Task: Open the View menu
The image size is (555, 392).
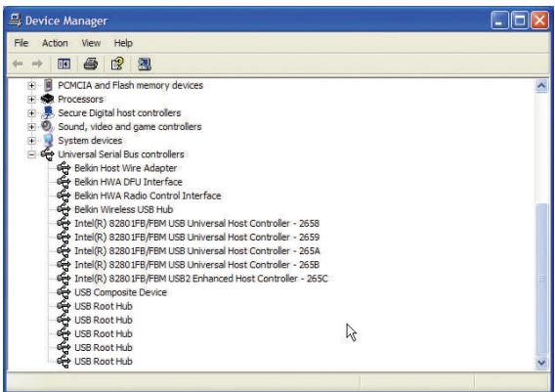Action: click(x=91, y=43)
